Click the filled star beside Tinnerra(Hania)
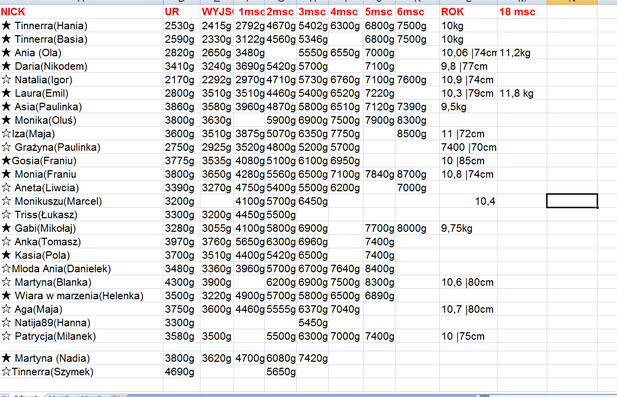Screen dimensions: 617x397 6,26
